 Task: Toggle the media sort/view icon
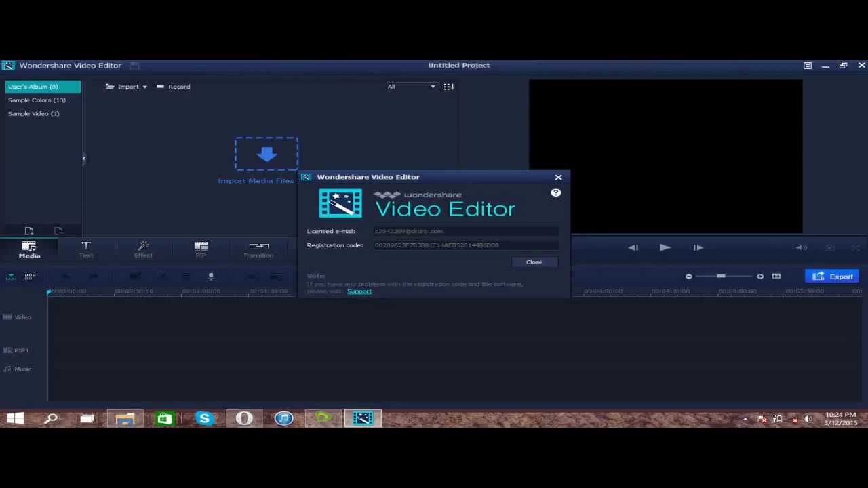point(448,87)
